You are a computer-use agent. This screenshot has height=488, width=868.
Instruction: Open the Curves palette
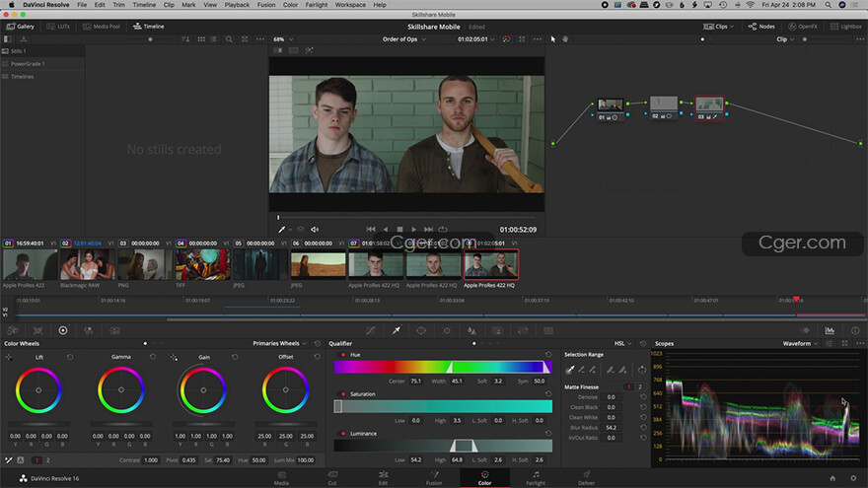click(x=370, y=330)
